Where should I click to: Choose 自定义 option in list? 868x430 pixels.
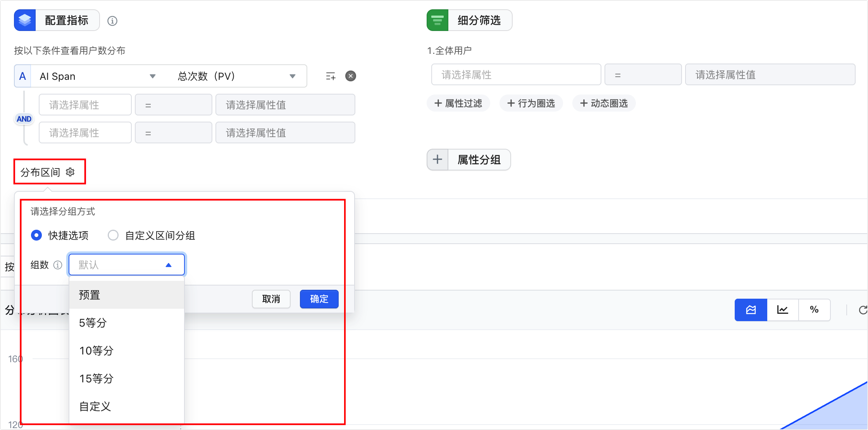tap(127, 406)
